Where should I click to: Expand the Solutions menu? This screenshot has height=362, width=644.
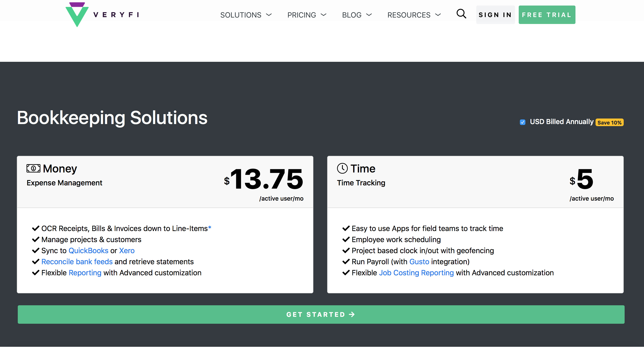(246, 15)
